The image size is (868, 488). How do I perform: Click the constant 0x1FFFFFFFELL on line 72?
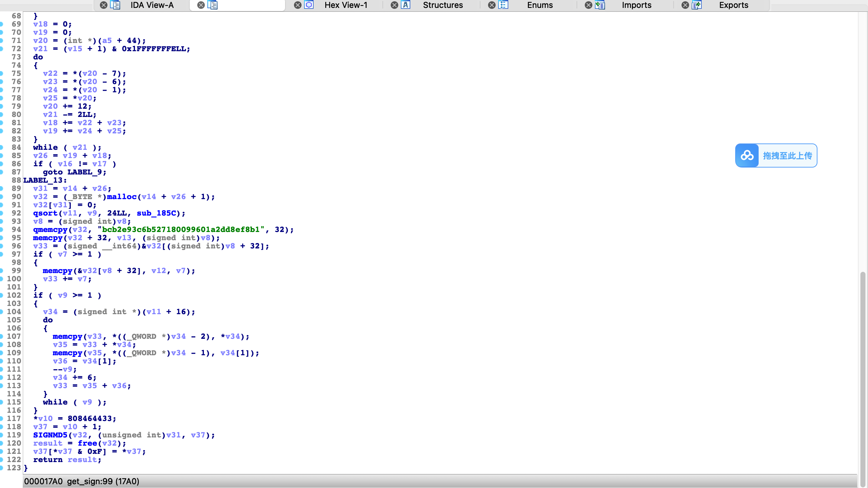click(x=154, y=49)
